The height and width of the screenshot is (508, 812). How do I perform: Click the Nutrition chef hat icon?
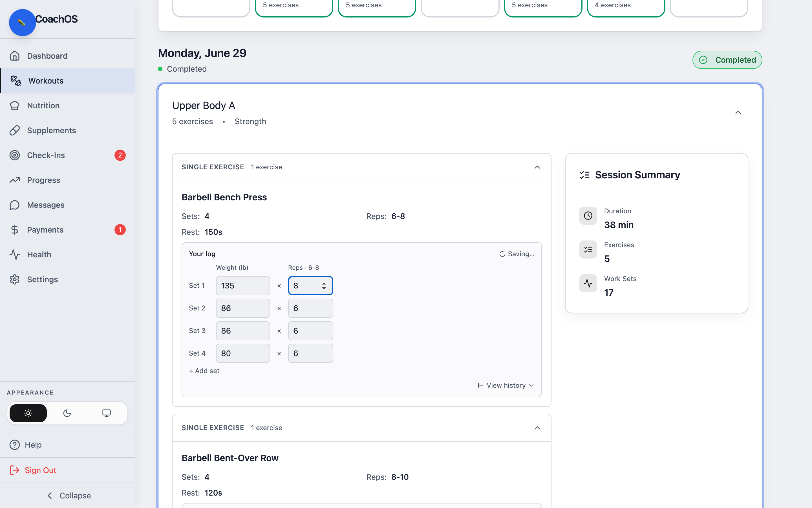point(15,106)
